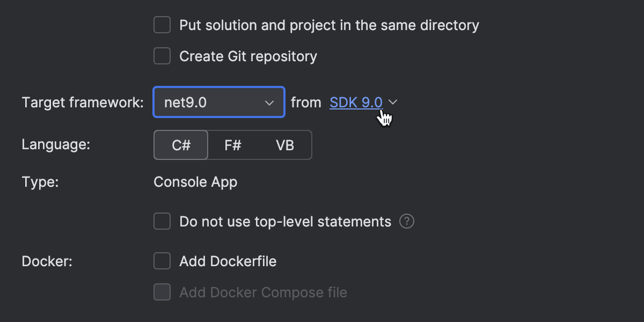This screenshot has width=644, height=322.
Task: Expand the chevron next to SDK 9.0
Action: [393, 102]
